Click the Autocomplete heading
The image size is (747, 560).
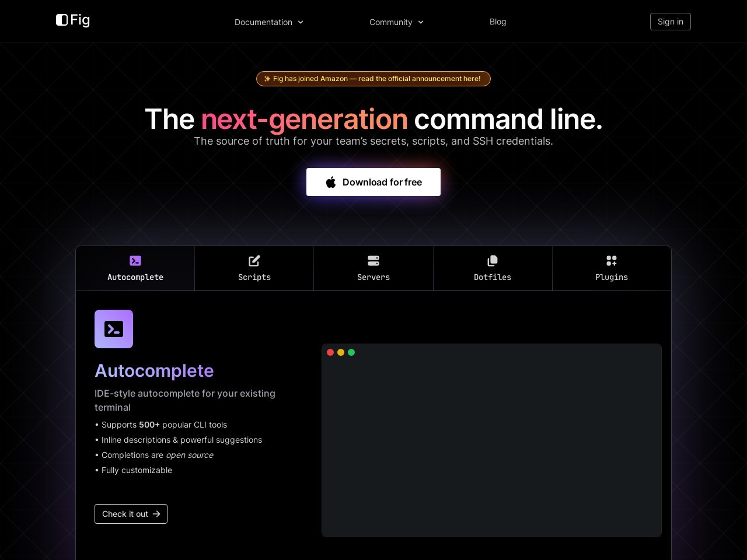coord(154,371)
